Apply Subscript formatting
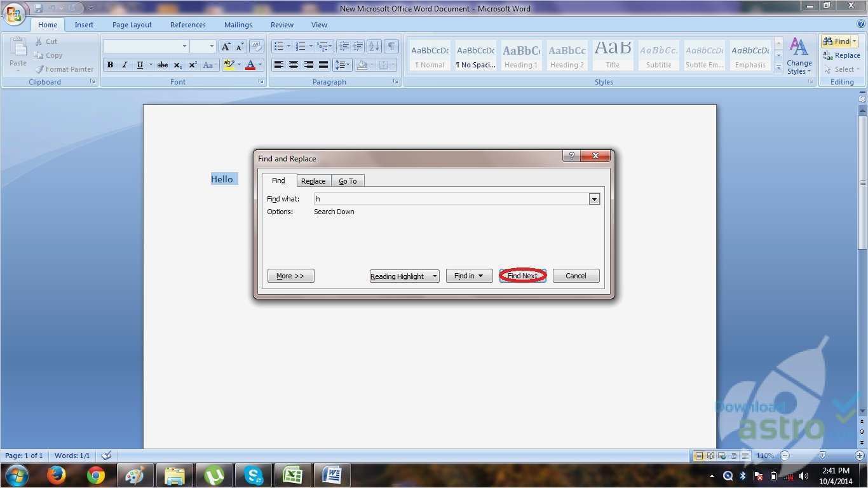The height and width of the screenshot is (488, 868). [178, 65]
